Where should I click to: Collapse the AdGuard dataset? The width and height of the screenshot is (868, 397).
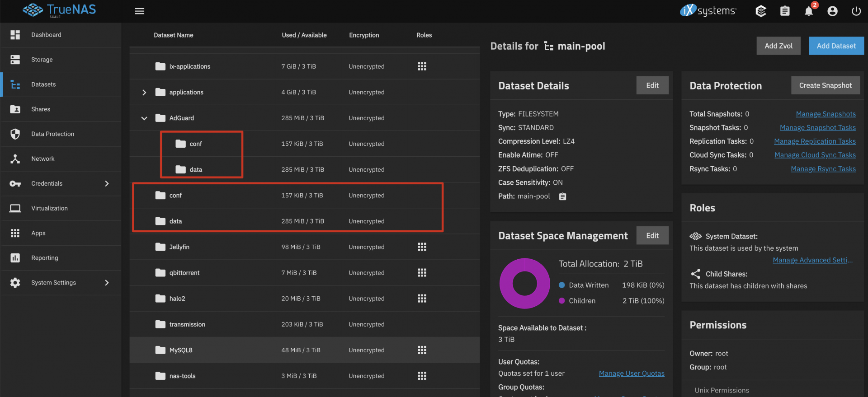tap(144, 118)
